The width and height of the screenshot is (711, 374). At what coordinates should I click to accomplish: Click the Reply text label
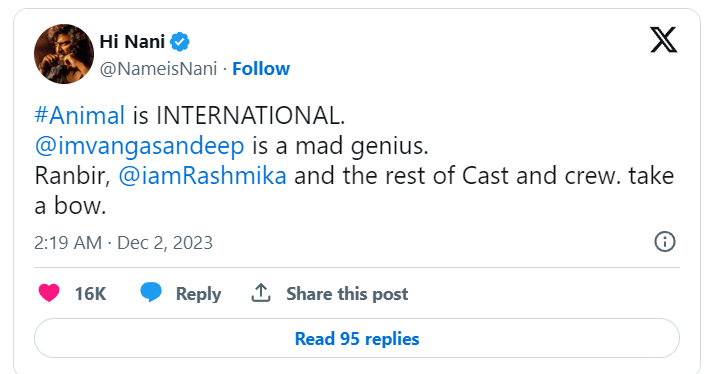tap(198, 294)
